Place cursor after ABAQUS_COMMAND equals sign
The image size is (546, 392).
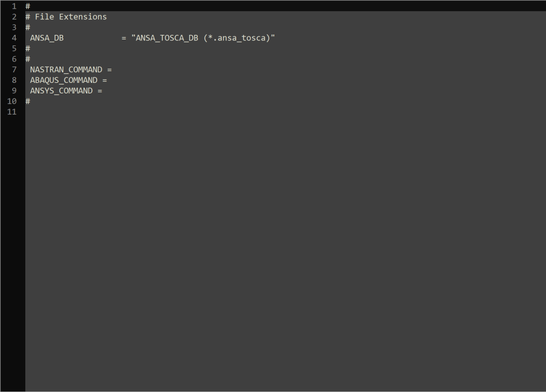[x=108, y=80]
